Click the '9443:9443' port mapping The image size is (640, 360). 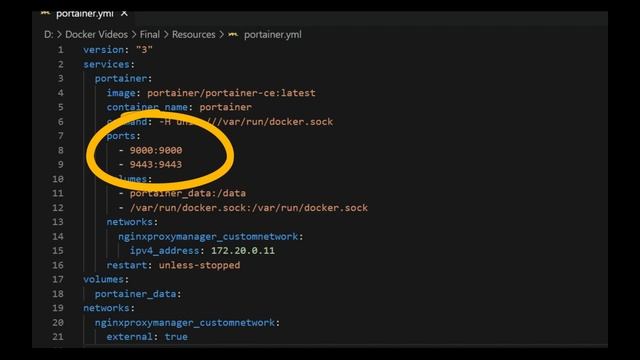point(156,164)
